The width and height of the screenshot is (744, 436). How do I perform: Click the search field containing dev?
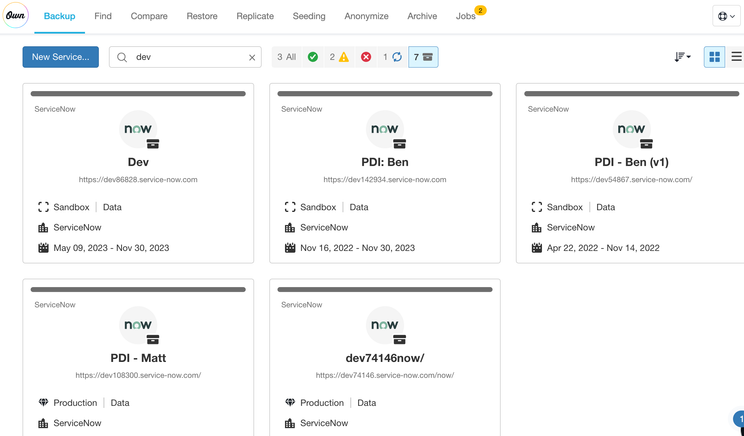pyautogui.click(x=185, y=57)
